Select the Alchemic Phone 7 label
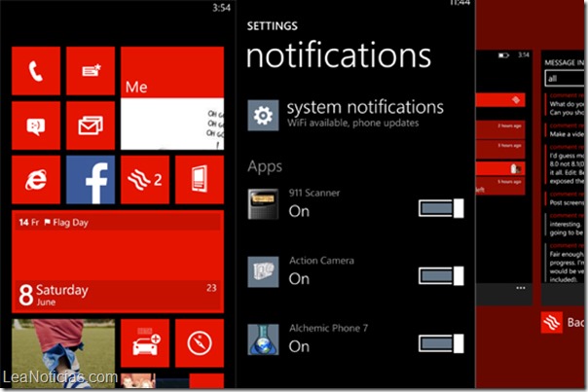Viewport: 588px width, 392px height. [x=328, y=329]
